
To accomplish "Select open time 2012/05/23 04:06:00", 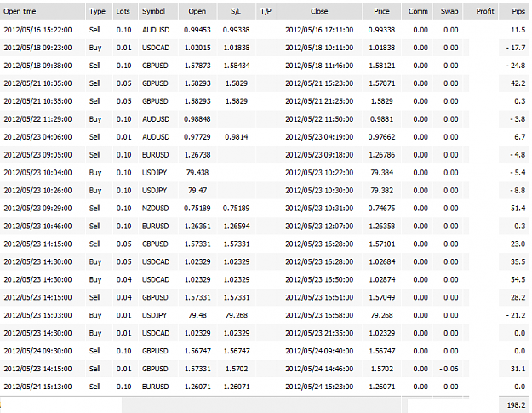I will pyautogui.click(x=37, y=137).
